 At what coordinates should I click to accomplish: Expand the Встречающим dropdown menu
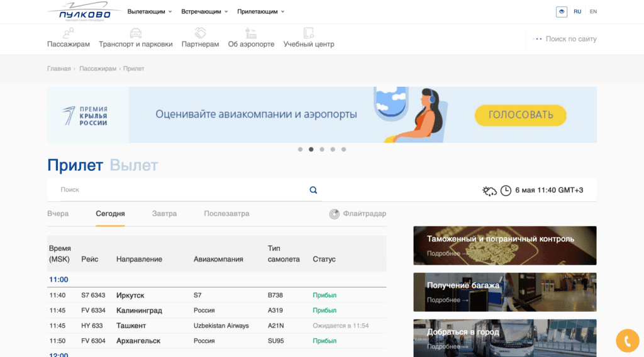(x=204, y=11)
